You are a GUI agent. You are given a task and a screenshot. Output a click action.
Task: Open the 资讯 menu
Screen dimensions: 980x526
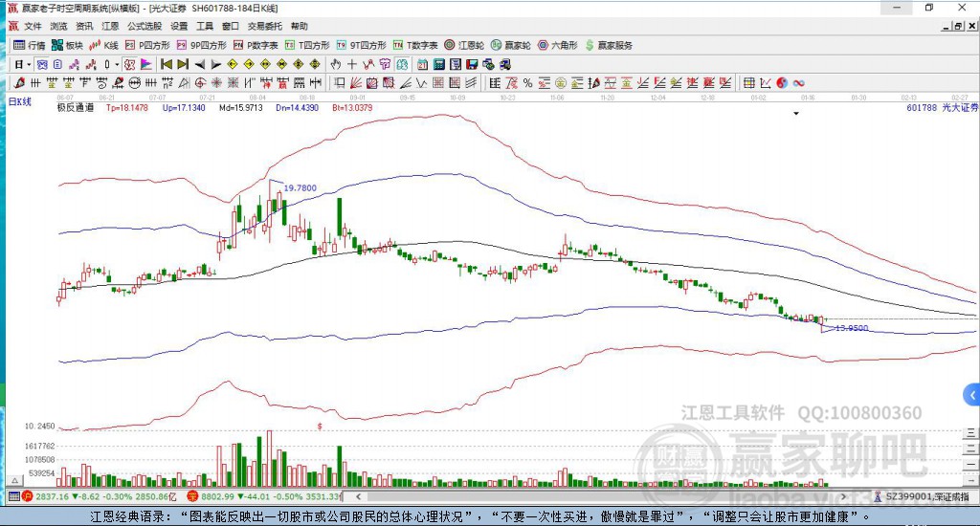pos(84,26)
